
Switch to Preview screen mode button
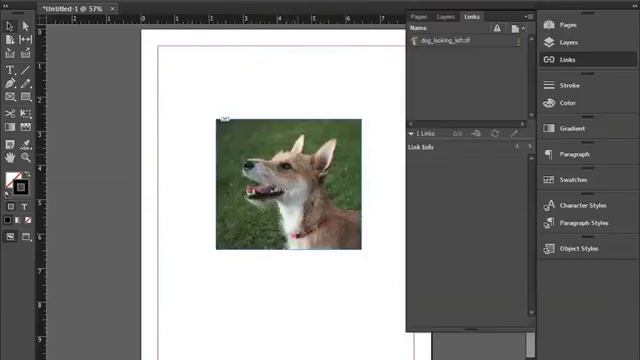[26, 237]
